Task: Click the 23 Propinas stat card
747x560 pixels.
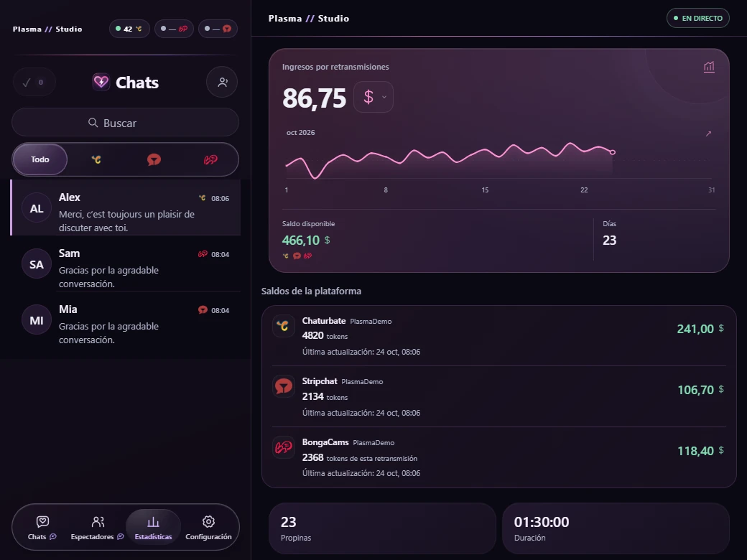Action: pyautogui.click(x=383, y=528)
